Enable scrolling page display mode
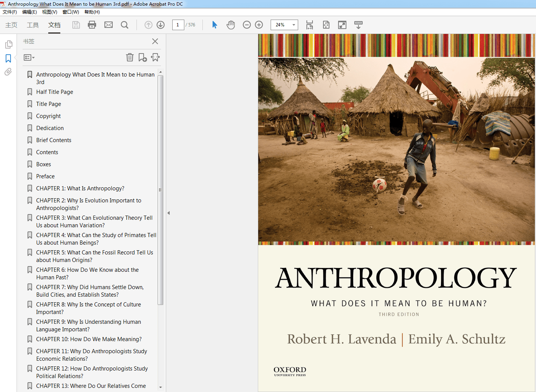 [x=358, y=24]
